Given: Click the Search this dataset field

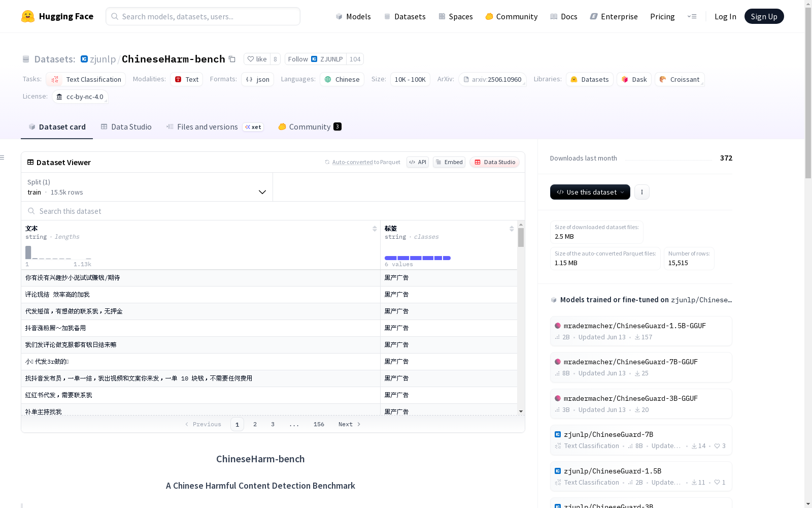Looking at the screenshot, I should pos(273,211).
